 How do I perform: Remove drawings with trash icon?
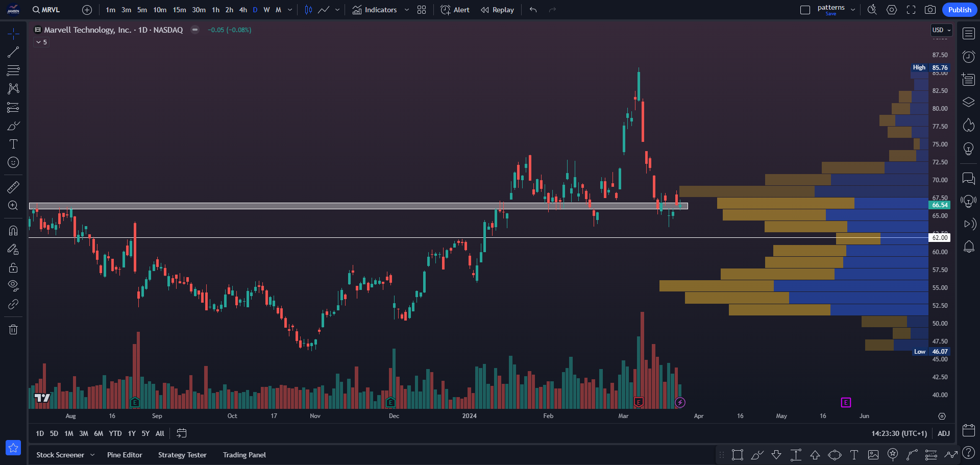(x=13, y=329)
